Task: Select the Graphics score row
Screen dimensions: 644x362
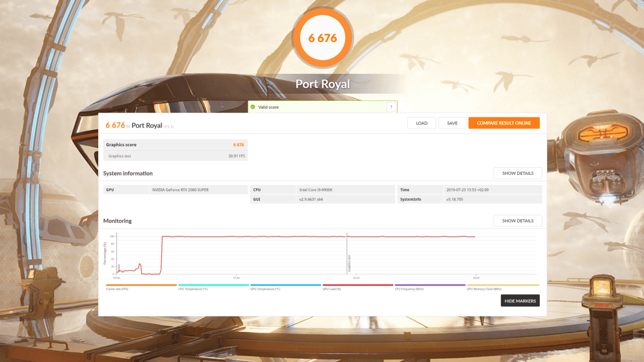Action: pos(175,145)
